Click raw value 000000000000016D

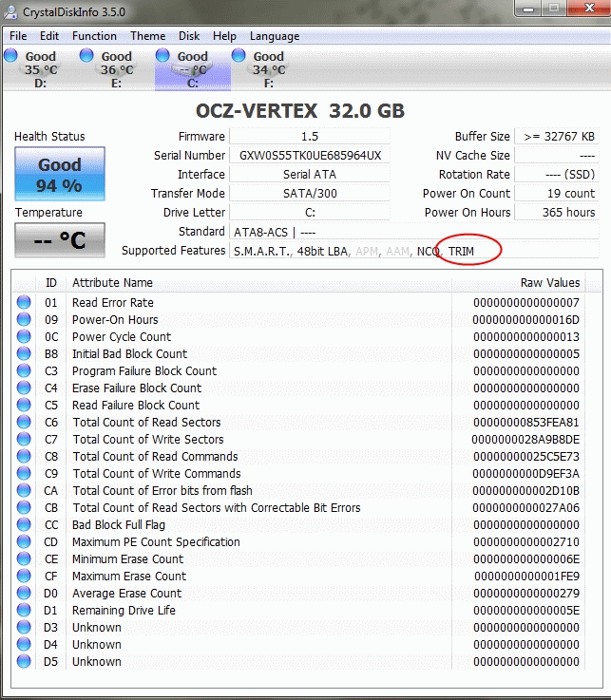point(525,320)
